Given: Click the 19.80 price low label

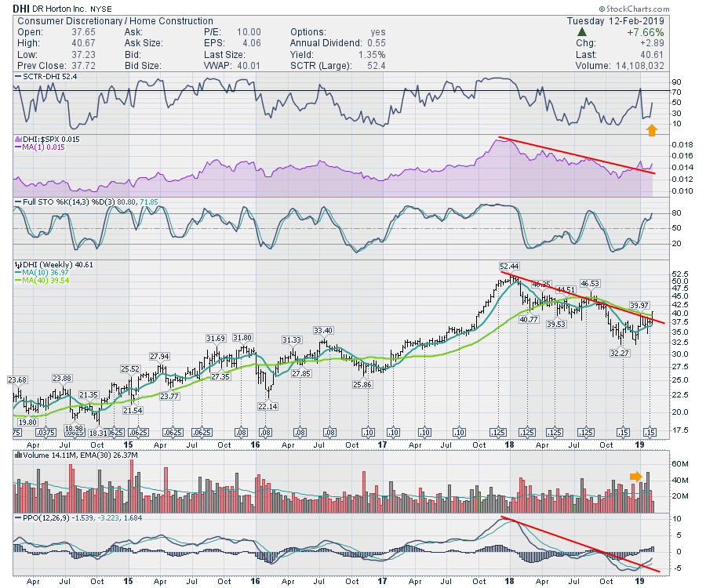Looking at the screenshot, I should coord(27,423).
